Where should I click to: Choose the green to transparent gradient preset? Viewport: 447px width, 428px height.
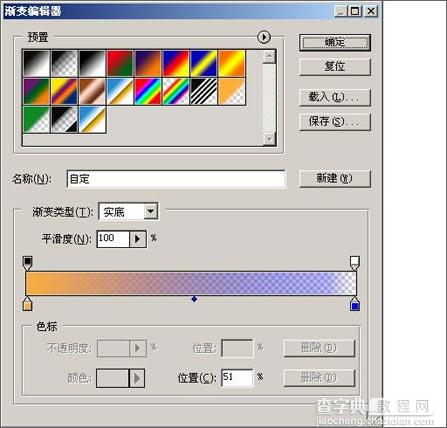click(36, 119)
